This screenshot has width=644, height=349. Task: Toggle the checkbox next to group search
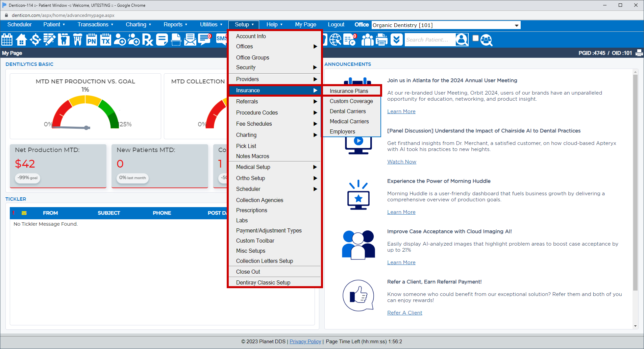click(x=475, y=38)
